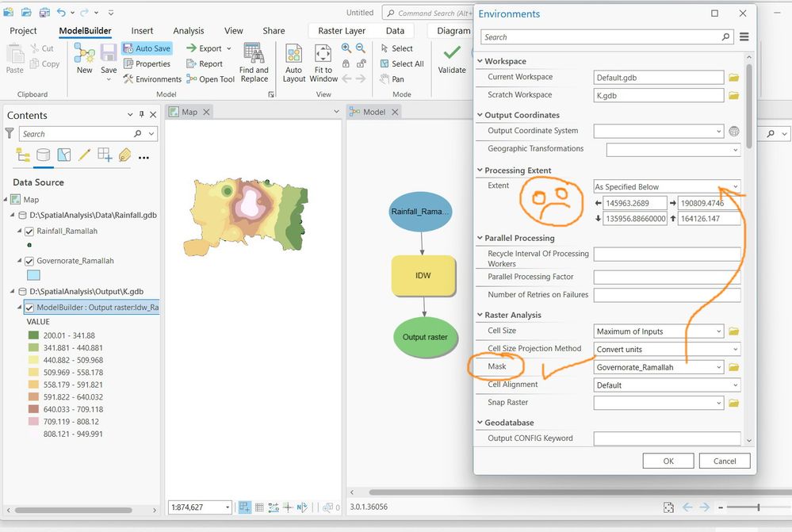The image size is (792, 532).
Task: Switch to Raster Layer tab
Action: pyautogui.click(x=342, y=31)
